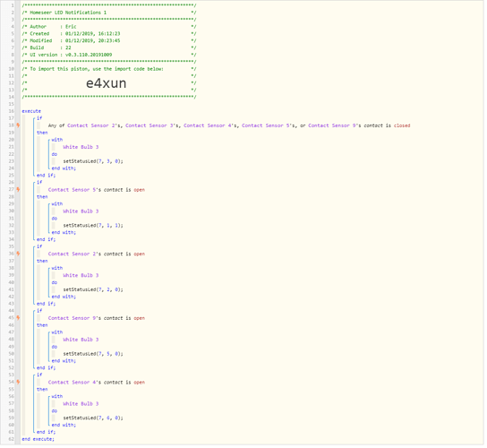487x448 pixels.
Task: Select setStatusLed(7, 5, 0) action
Action: pos(93,355)
